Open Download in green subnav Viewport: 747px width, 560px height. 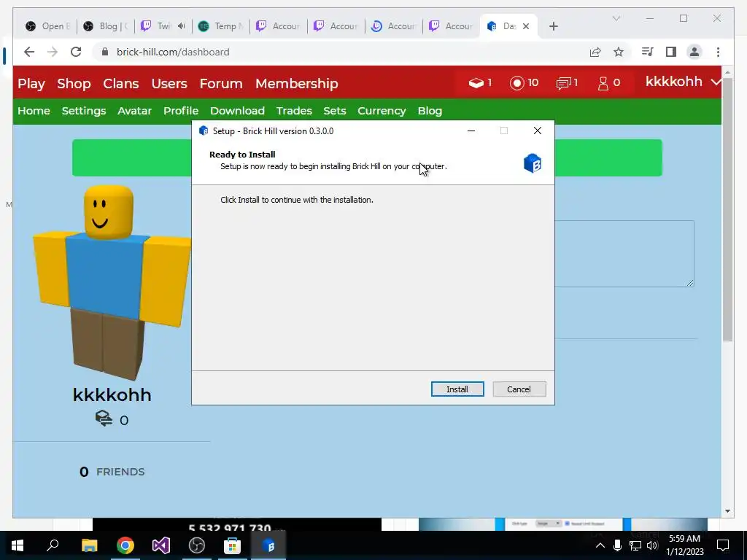click(x=237, y=111)
